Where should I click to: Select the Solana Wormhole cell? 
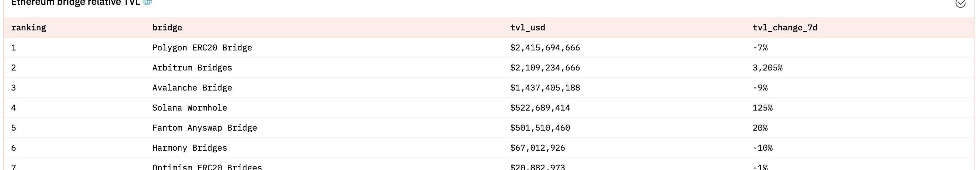click(x=189, y=108)
